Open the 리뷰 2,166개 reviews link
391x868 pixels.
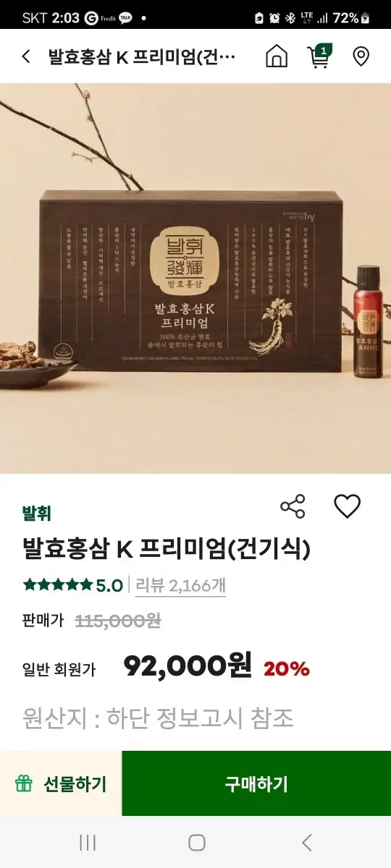click(x=180, y=585)
